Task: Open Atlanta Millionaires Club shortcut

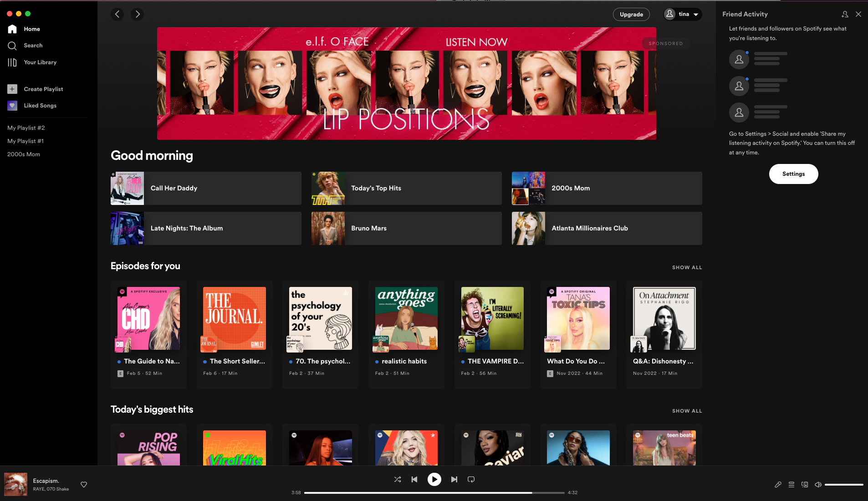Action: pyautogui.click(x=607, y=228)
